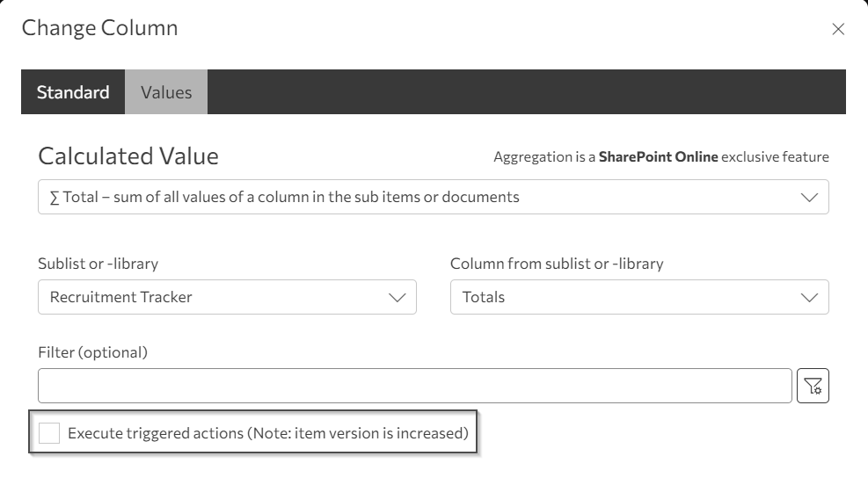Open the Totals column dropdown
The height and width of the screenshot is (485, 868).
624,297
